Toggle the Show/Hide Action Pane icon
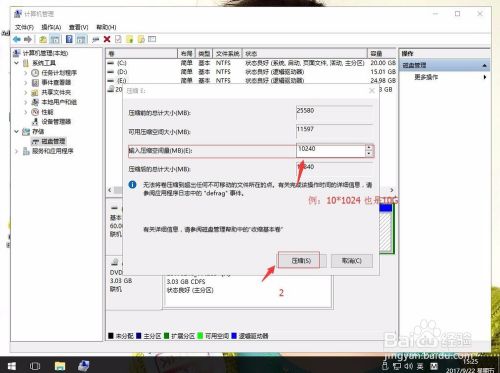The image size is (500, 373). (81, 39)
